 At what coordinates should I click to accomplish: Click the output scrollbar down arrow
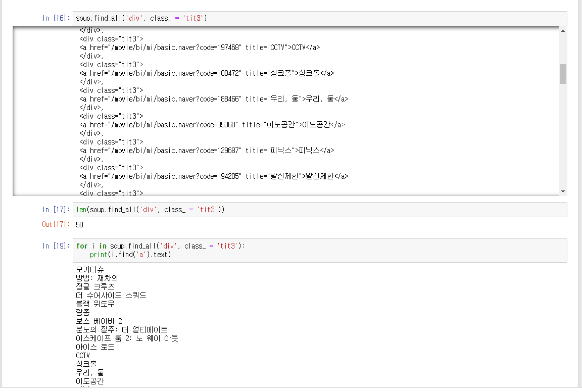point(563,191)
